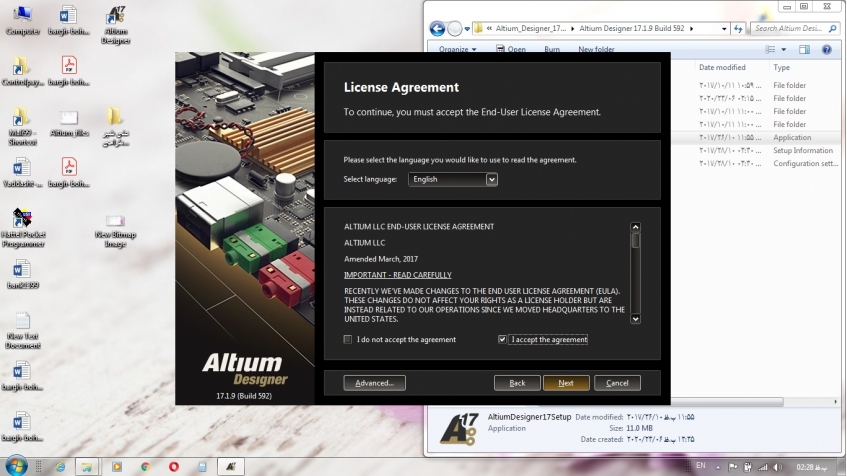Select the Altium Designer desktop shortcut
The width and height of the screenshot is (847, 476).
point(115,25)
